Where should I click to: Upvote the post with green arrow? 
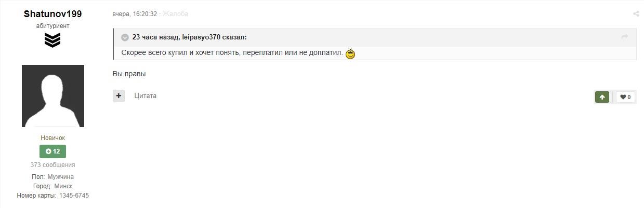pos(602,97)
